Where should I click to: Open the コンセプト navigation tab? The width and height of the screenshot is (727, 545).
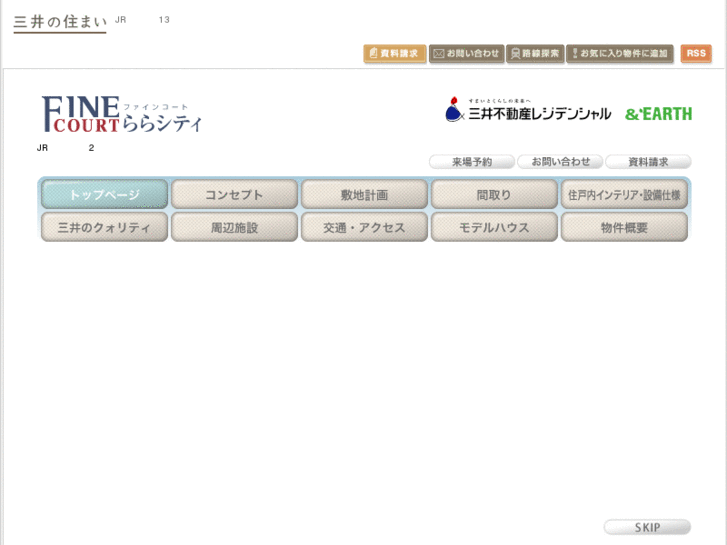pos(234,194)
